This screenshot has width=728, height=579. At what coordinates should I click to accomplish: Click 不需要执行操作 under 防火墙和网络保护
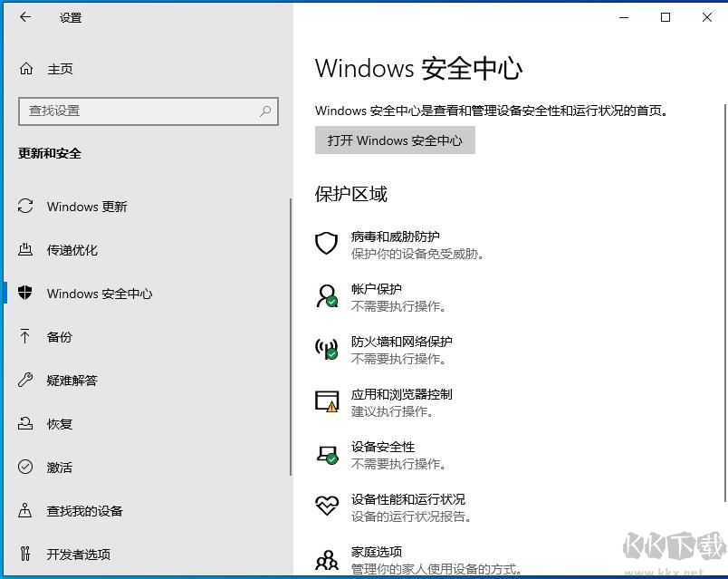[398, 359]
